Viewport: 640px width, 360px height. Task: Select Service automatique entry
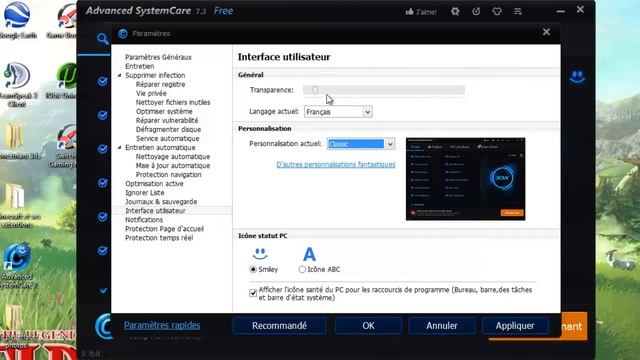(x=167, y=138)
